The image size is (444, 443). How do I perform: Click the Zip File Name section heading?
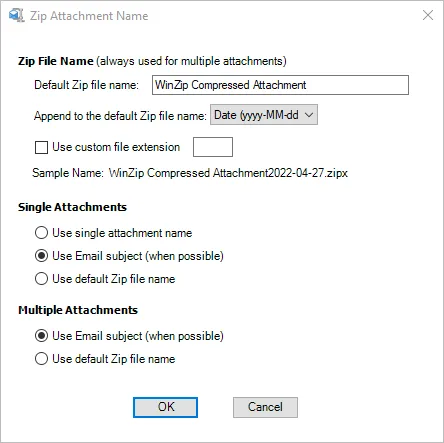[x=56, y=61]
